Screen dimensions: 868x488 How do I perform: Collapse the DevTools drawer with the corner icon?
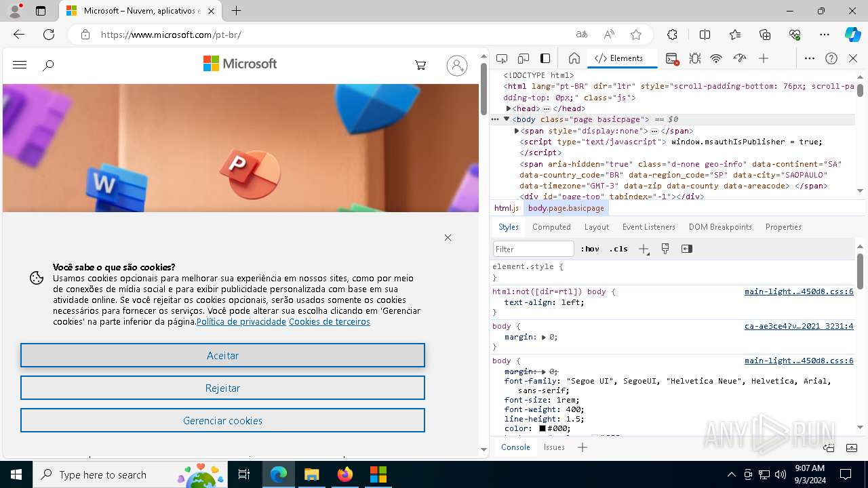click(x=852, y=447)
